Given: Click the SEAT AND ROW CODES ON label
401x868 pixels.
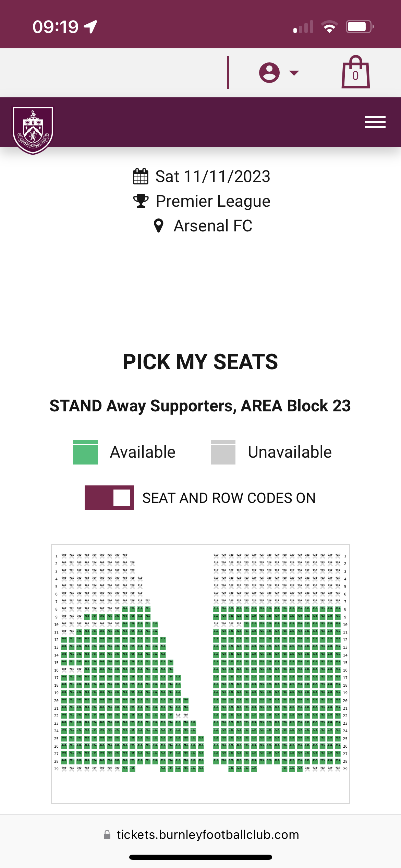Looking at the screenshot, I should 229,498.
